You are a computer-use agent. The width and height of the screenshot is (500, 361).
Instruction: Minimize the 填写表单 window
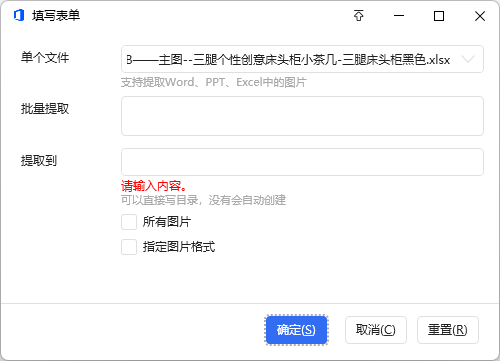point(399,16)
